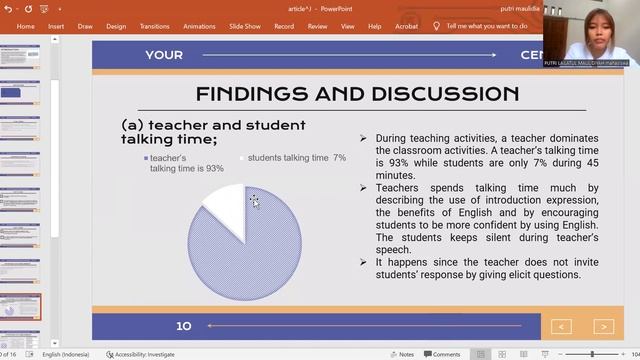The width and height of the screenshot is (640, 360).
Task: Click the zoom slider handle
Action: [592, 354]
